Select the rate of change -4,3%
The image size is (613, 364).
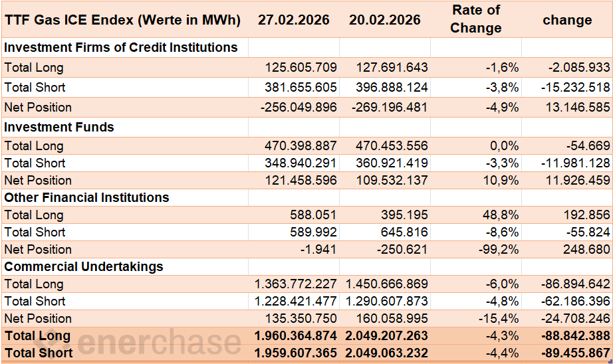pyautogui.click(x=503, y=335)
